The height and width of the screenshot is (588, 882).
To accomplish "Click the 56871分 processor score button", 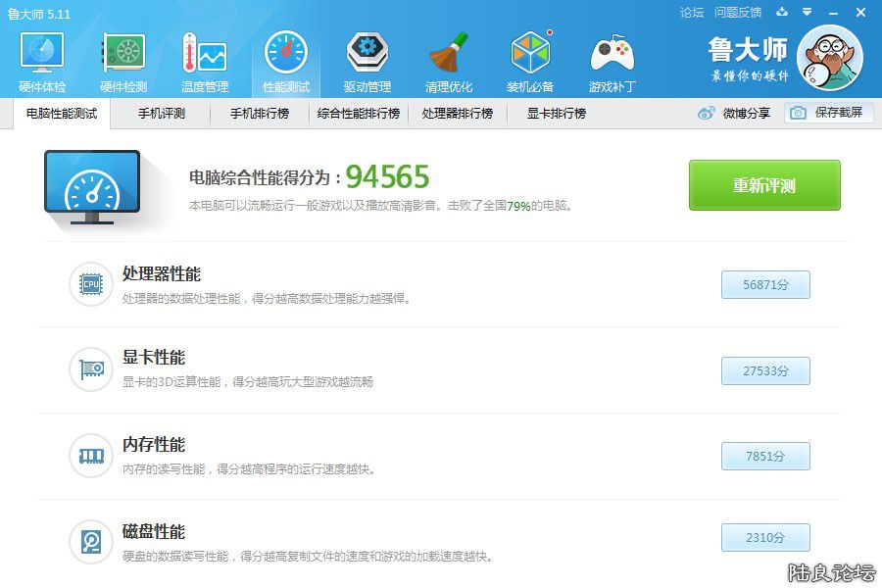I will [765, 285].
